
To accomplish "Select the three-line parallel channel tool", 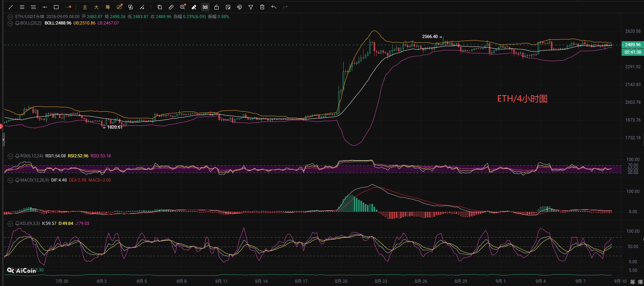I will [22, 7].
